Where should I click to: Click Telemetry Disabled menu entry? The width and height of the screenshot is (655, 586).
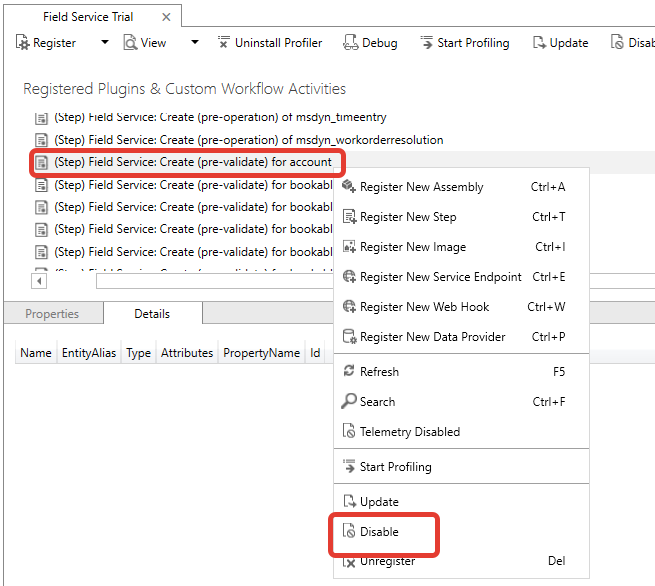[461, 431]
